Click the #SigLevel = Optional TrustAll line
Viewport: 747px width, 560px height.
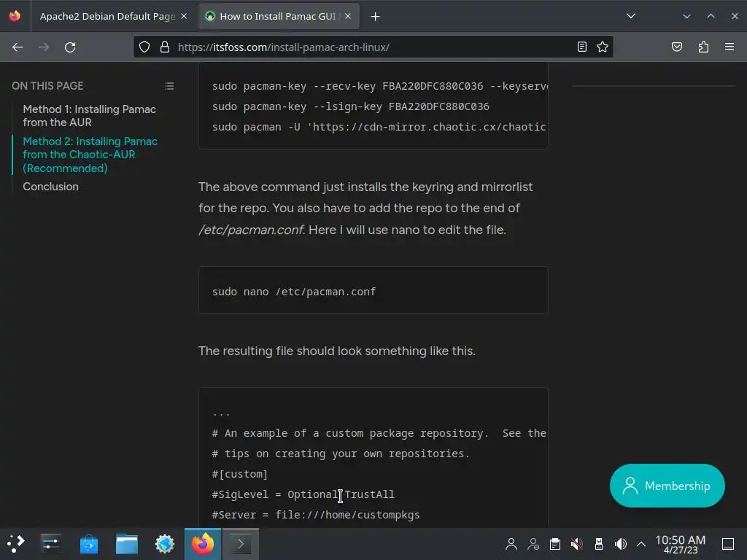pos(303,495)
